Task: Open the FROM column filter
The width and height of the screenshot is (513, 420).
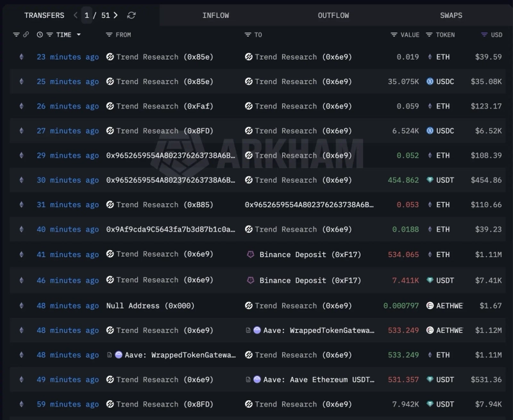Action: [x=110, y=35]
